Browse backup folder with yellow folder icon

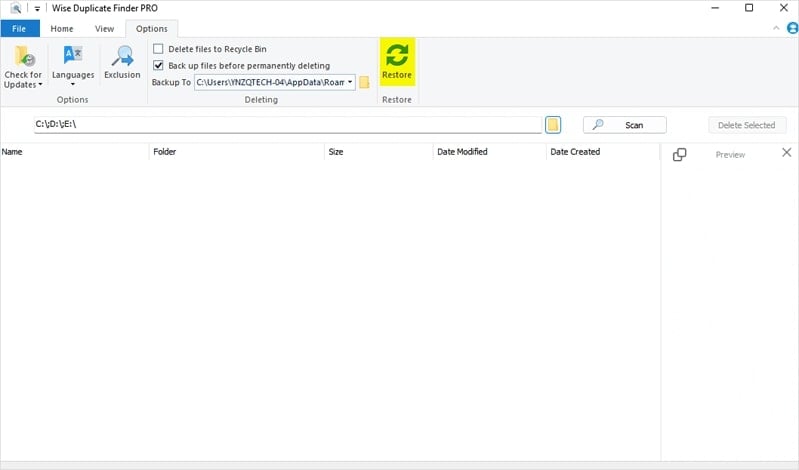tap(364, 82)
